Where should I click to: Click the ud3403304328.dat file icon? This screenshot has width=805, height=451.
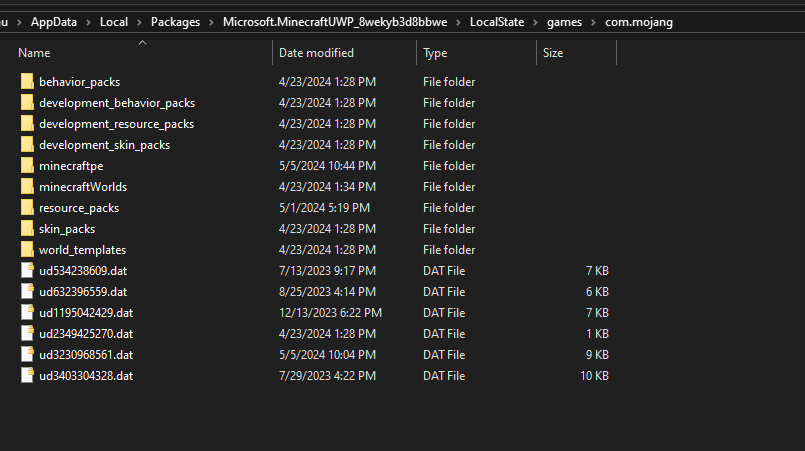pos(27,376)
